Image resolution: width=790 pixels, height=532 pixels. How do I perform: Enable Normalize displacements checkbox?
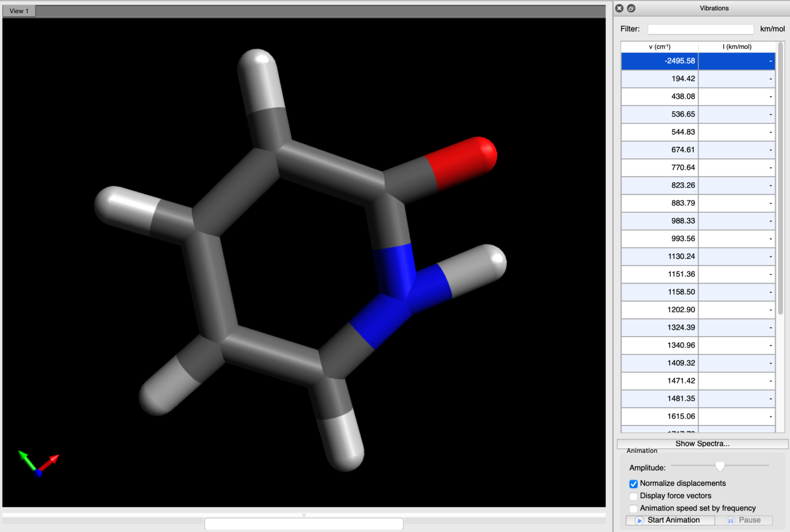click(634, 484)
